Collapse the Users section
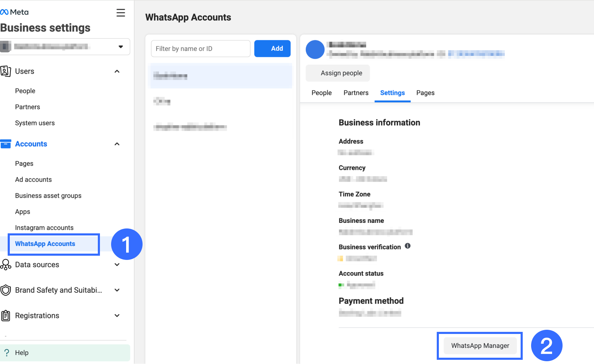The width and height of the screenshot is (594, 364). (117, 71)
